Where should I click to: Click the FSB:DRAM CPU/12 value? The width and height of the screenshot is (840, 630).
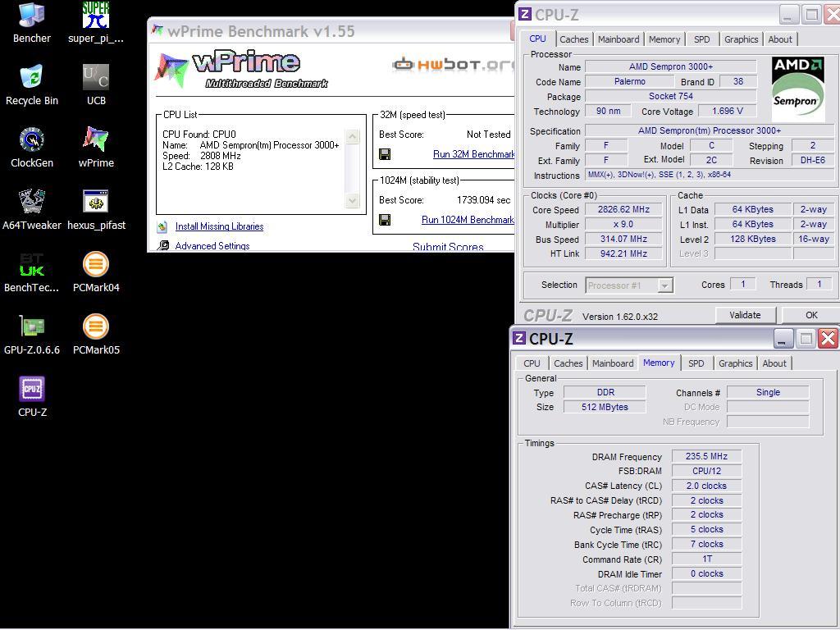706,471
